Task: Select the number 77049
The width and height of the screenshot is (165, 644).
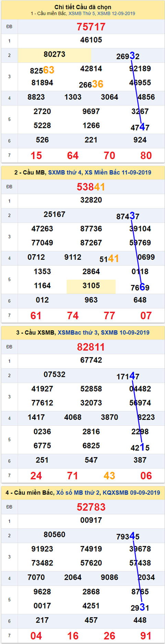Action: pyautogui.click(x=42, y=243)
